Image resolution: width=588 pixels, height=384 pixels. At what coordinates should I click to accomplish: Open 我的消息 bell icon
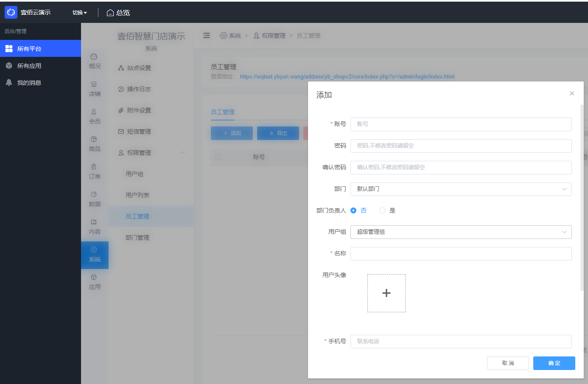(9, 83)
